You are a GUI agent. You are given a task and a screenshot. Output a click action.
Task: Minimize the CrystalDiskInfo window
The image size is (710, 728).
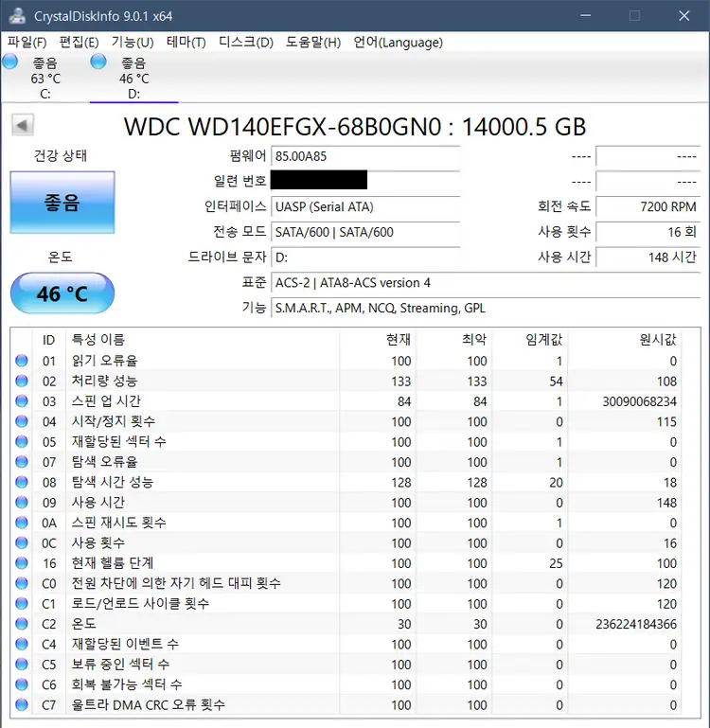pos(586,15)
